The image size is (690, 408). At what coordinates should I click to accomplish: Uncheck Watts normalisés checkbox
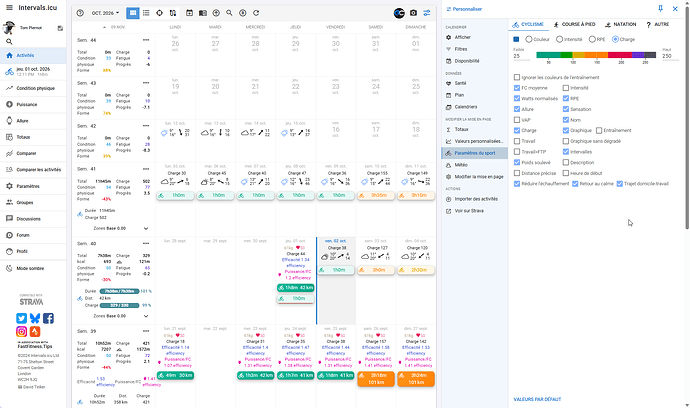coord(517,98)
